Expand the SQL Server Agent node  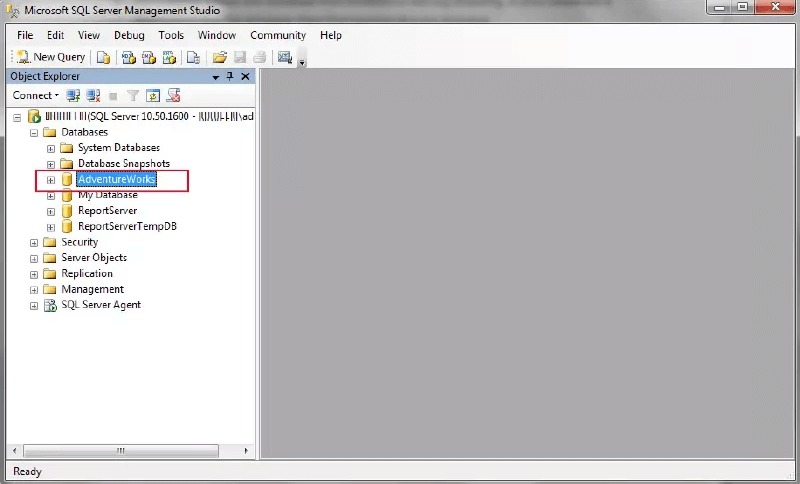(34, 306)
